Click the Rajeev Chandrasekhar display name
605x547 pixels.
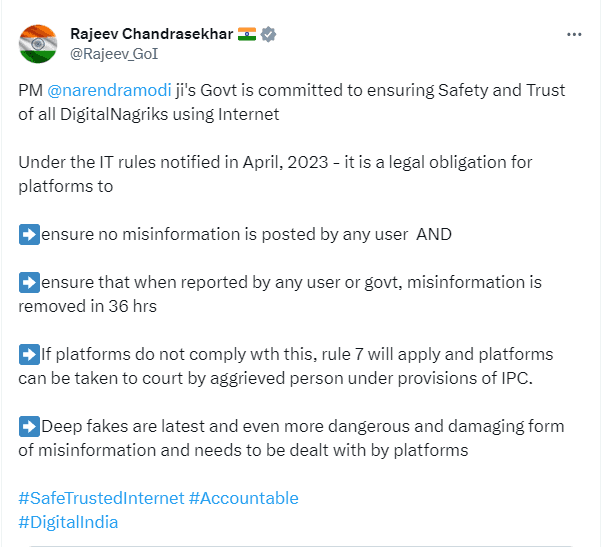click(x=150, y=34)
